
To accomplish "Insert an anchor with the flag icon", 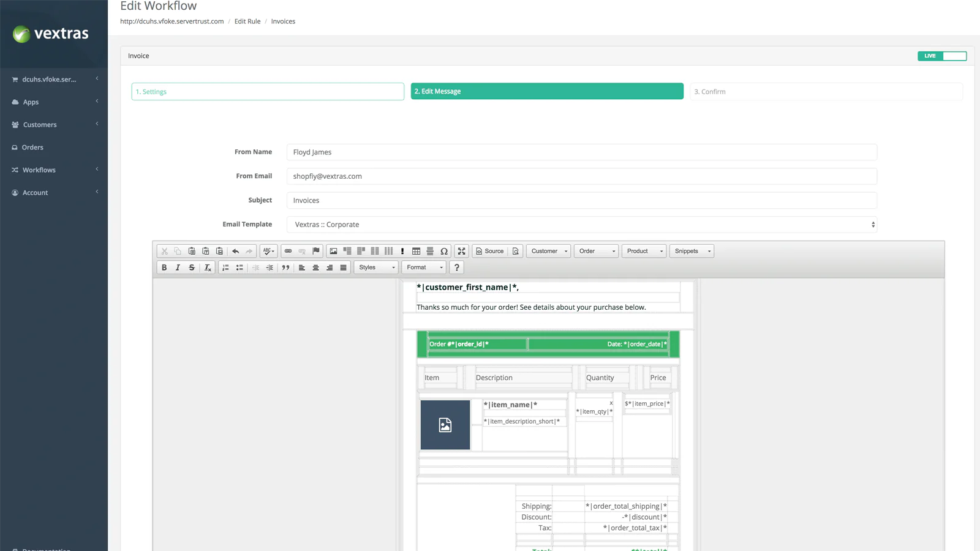I will [316, 251].
